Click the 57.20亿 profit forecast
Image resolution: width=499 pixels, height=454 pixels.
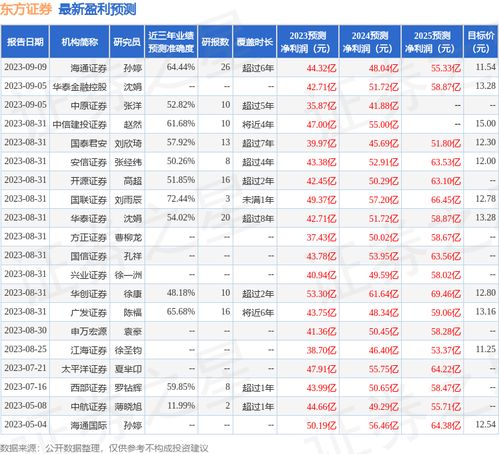tap(384, 200)
